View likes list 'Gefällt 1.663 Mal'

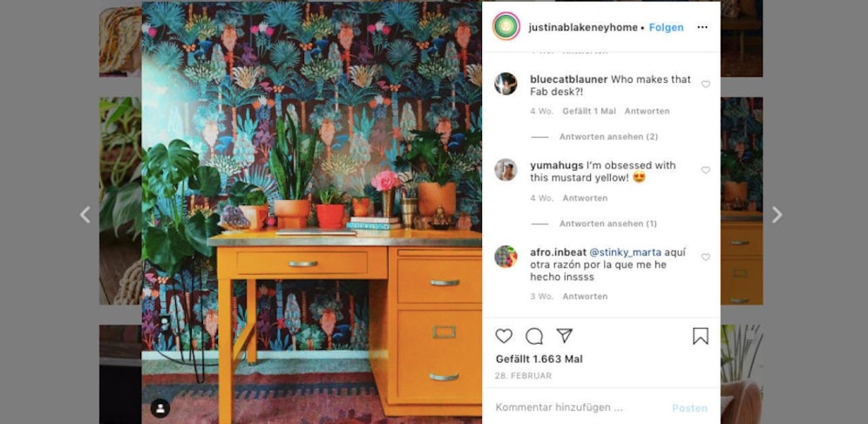tap(539, 359)
